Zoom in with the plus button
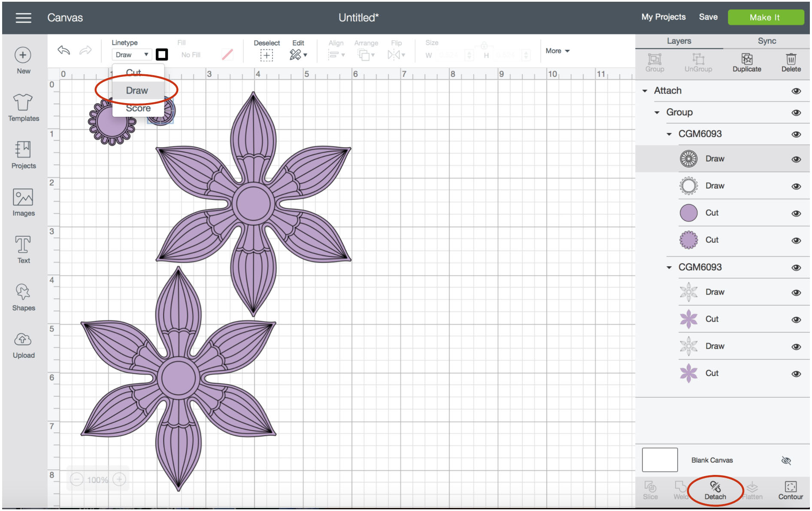The height and width of the screenshot is (511, 812). [119, 479]
